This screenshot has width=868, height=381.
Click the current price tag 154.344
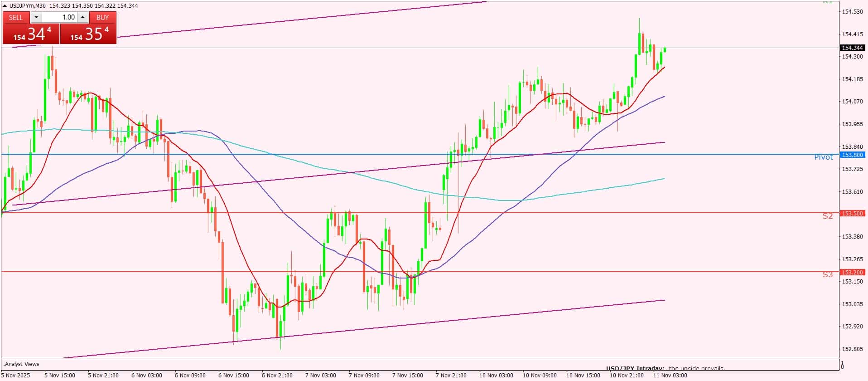[852, 48]
